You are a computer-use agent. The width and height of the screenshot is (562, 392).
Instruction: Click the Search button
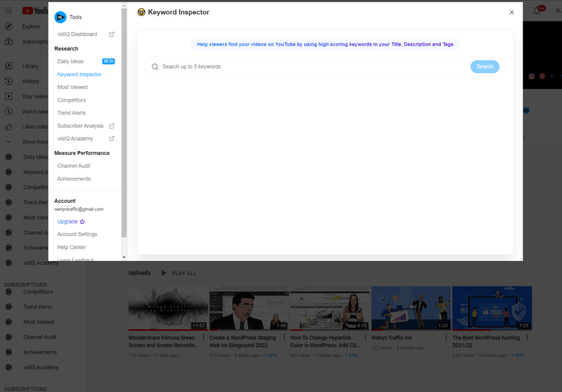[x=485, y=67]
